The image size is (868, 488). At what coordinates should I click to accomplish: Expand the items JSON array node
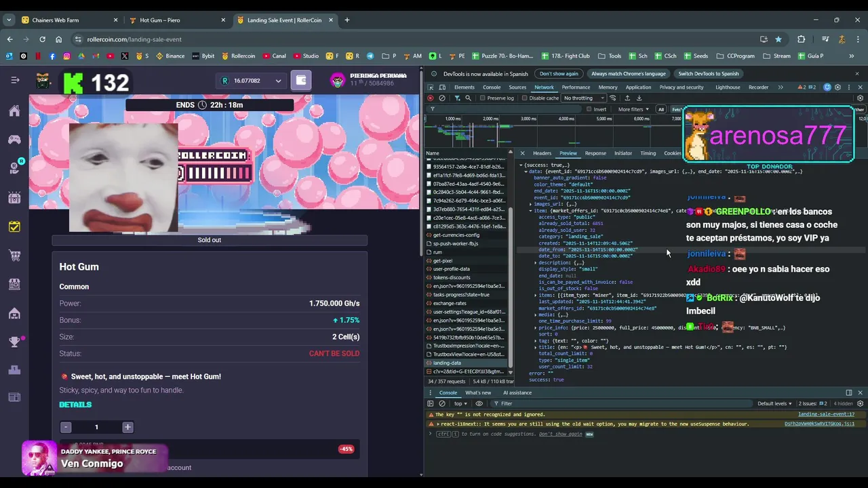tap(536, 296)
